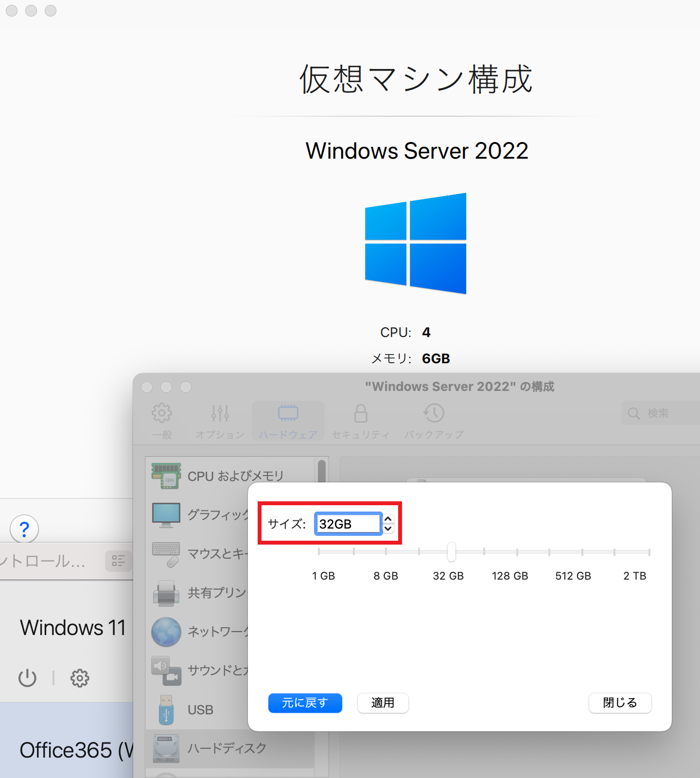This screenshot has width=700, height=778.
Task: Select the サウンドとカメラ item
Action: (x=197, y=671)
